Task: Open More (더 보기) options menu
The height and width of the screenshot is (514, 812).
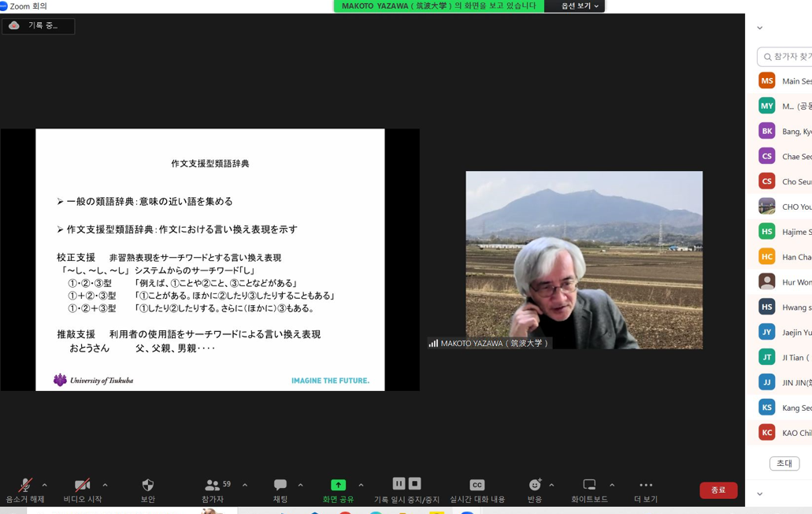Action: tap(646, 486)
